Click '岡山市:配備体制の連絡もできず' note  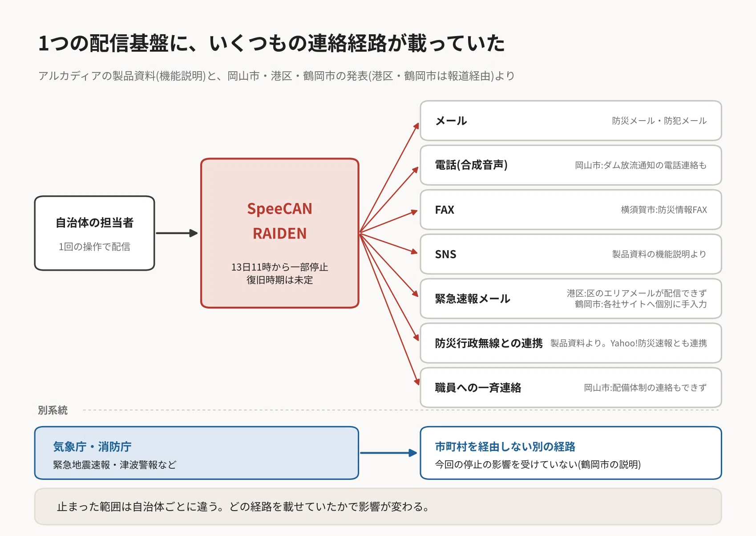(x=645, y=388)
